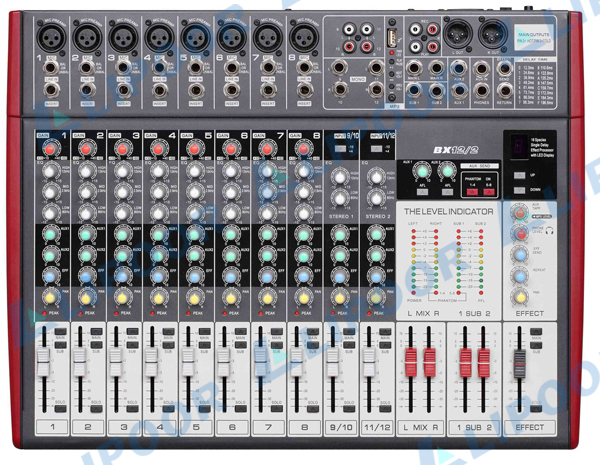Toggle channel 2 SUB routing button

96,345
